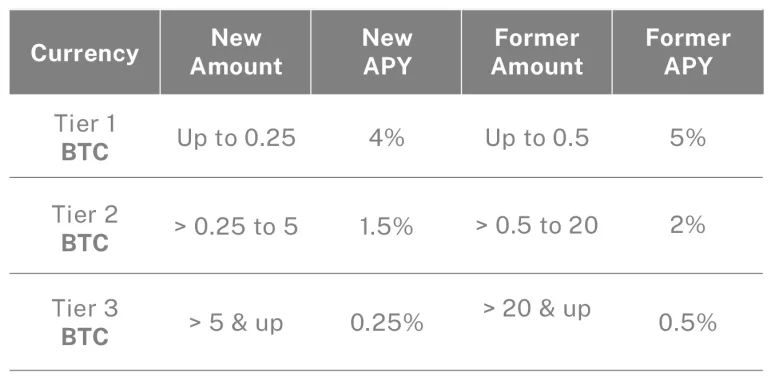This screenshot has width=775, height=384.
Task: Click the 2% Former APY cell
Action: coord(688,225)
